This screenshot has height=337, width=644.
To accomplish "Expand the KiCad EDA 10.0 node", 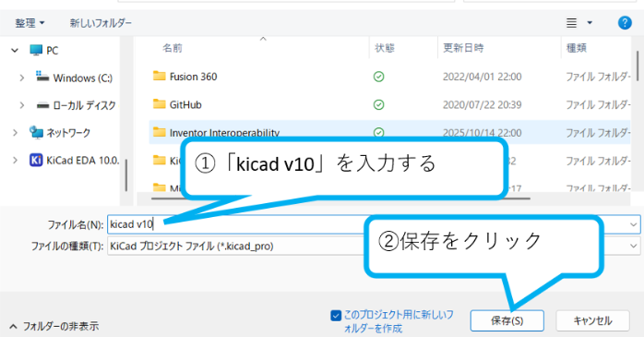I will pos(15,161).
